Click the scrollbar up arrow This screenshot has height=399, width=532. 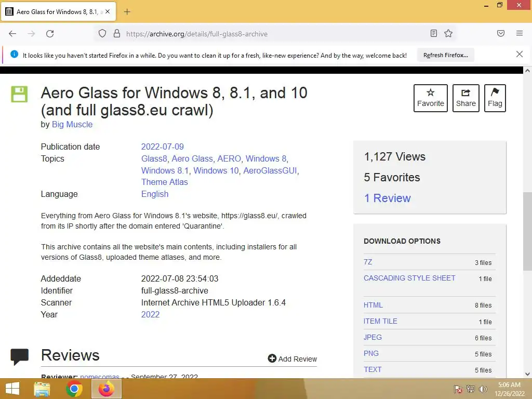coord(527,71)
